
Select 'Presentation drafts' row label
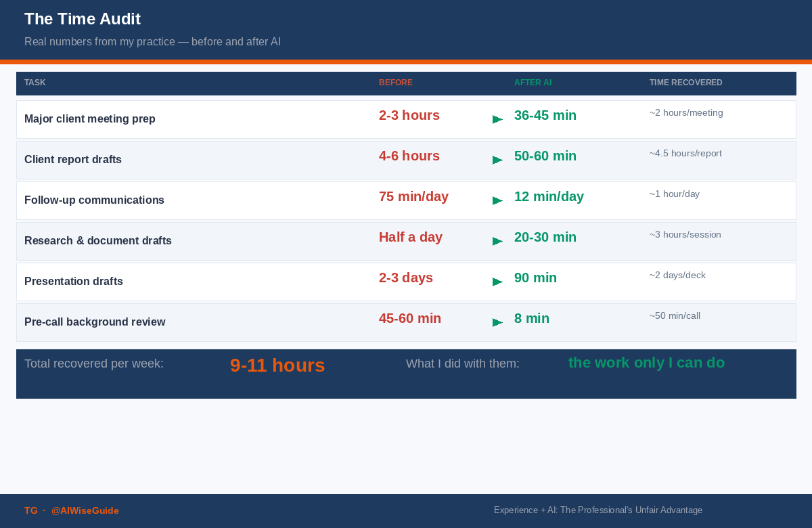[74, 282]
